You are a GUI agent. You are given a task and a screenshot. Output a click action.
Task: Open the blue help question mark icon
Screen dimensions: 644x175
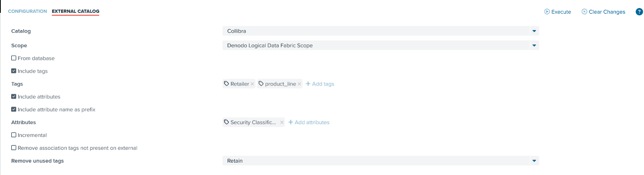click(639, 12)
